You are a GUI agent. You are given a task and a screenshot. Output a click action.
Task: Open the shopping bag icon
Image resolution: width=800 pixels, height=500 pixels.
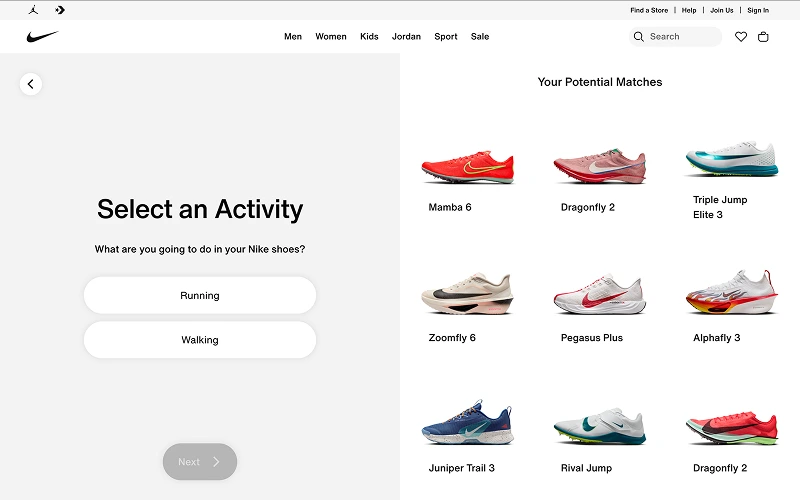[x=763, y=37]
